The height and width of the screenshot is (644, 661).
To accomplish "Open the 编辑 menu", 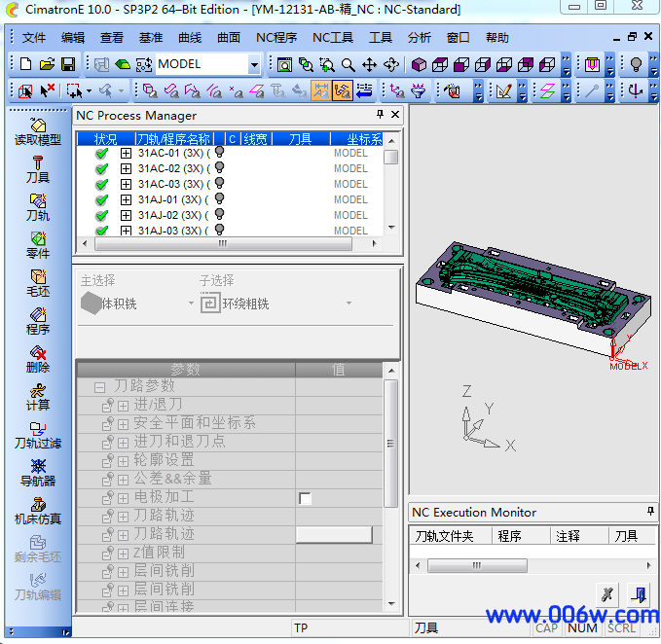I will point(72,38).
